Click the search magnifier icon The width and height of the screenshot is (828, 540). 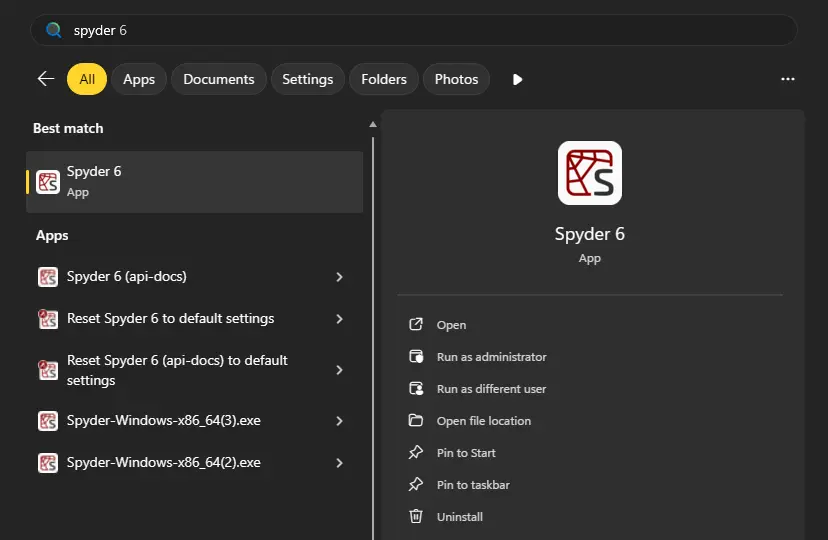tap(53, 30)
